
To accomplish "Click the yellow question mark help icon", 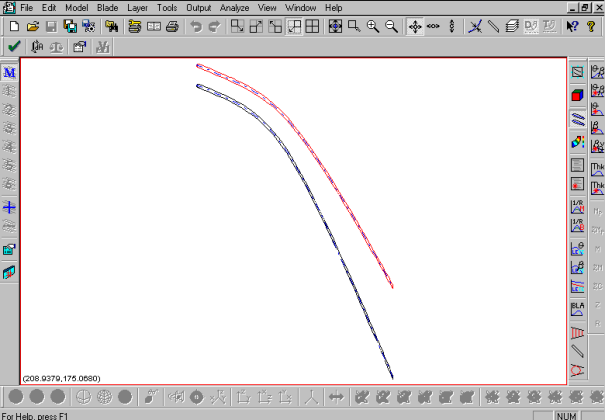I will pyautogui.click(x=591, y=26).
